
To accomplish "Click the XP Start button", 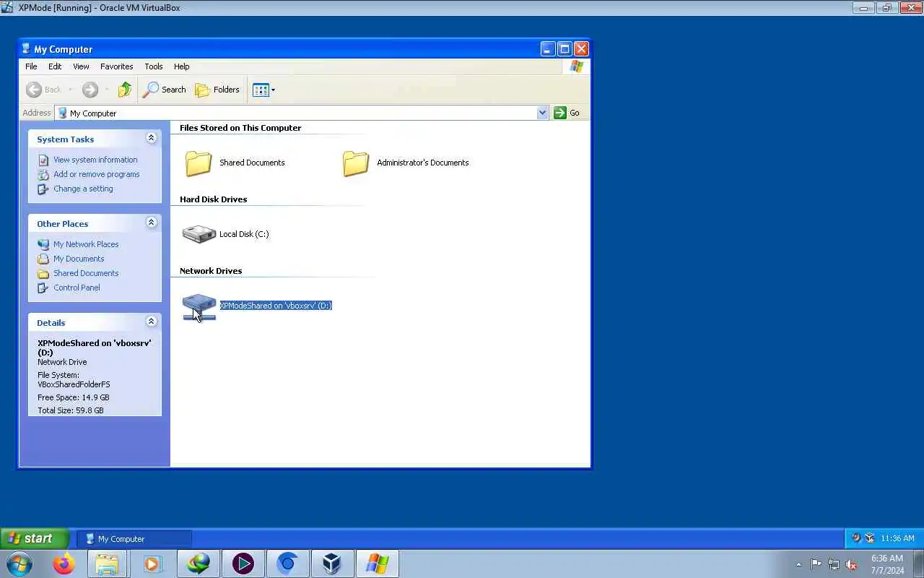I will click(34, 538).
